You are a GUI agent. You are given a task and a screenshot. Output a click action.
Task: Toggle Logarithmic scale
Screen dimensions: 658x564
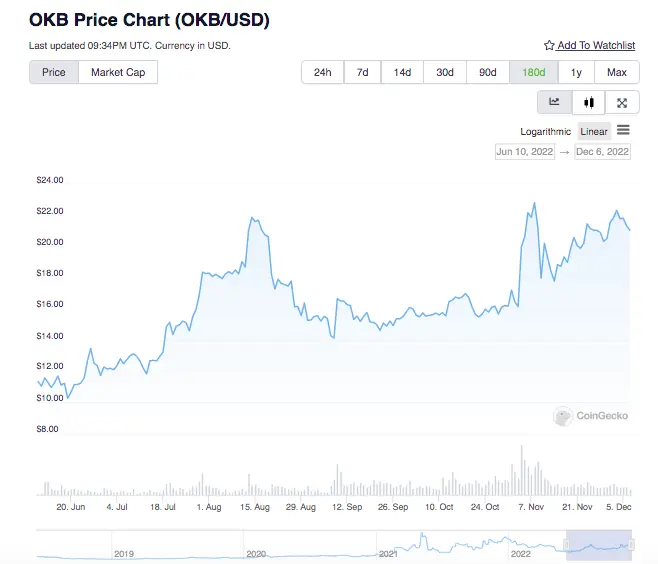[546, 131]
